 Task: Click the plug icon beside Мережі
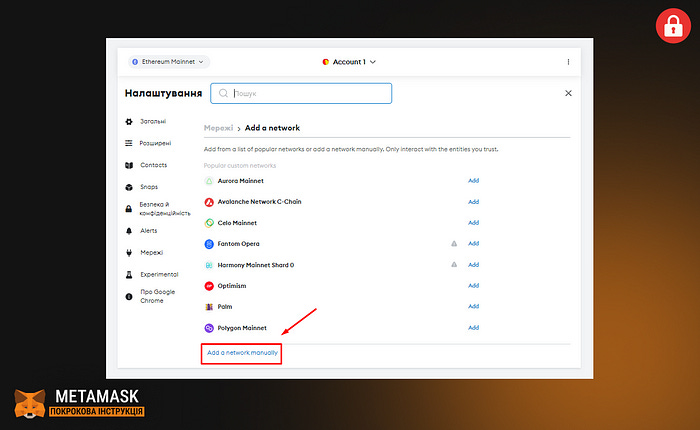(x=129, y=253)
